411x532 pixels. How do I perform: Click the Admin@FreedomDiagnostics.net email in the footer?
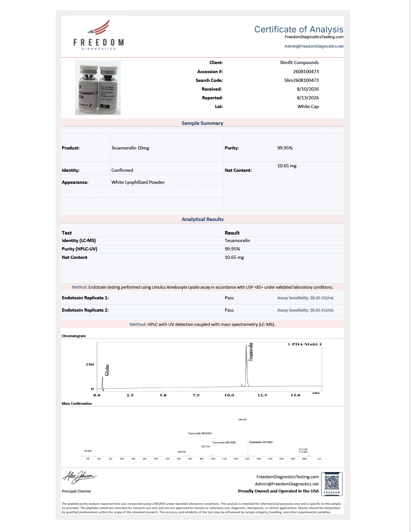click(x=287, y=484)
